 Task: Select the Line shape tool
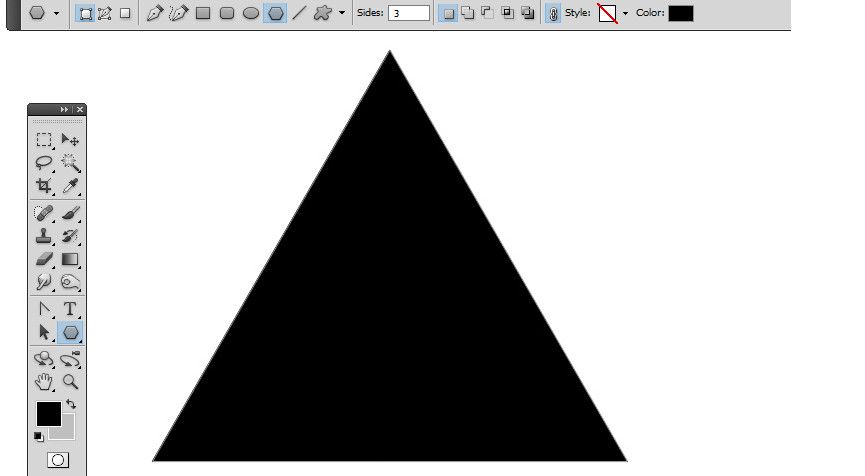(298, 14)
